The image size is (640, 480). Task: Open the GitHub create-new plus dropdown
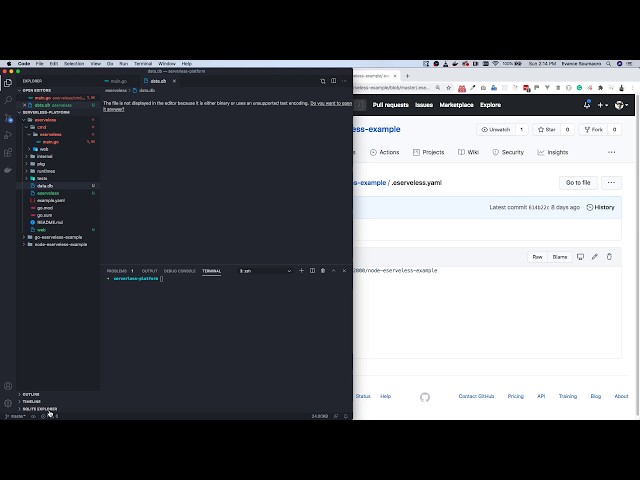tap(603, 105)
